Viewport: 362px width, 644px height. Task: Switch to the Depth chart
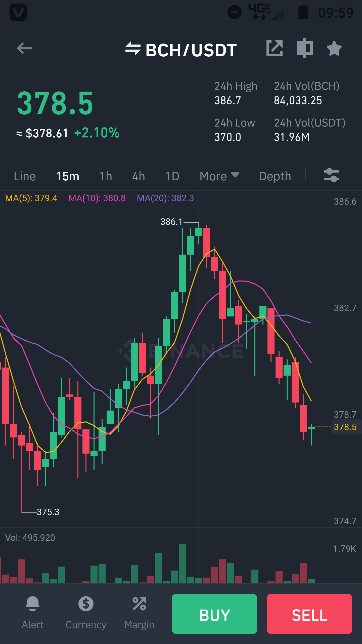[275, 176]
